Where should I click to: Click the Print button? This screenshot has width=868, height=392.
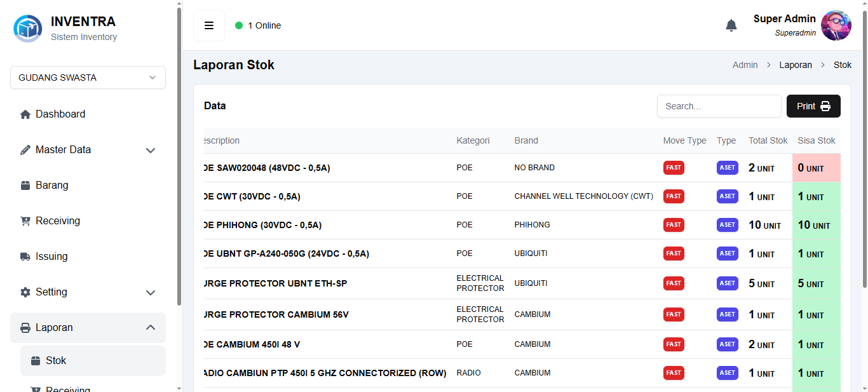click(x=813, y=106)
